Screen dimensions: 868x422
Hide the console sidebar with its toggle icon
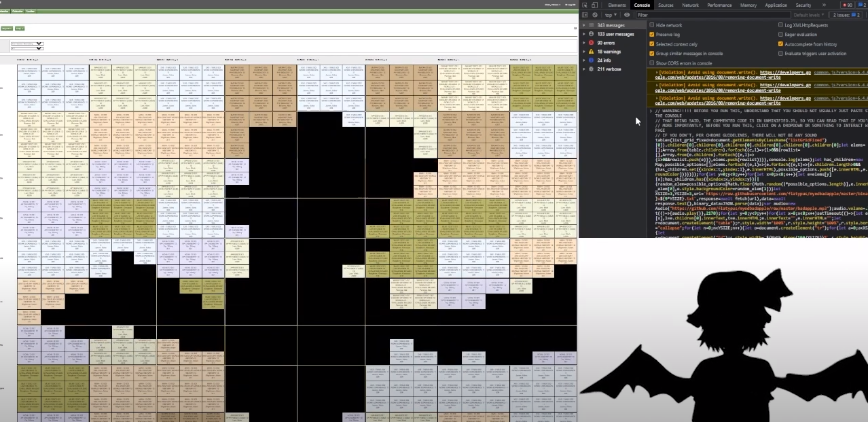coord(585,15)
